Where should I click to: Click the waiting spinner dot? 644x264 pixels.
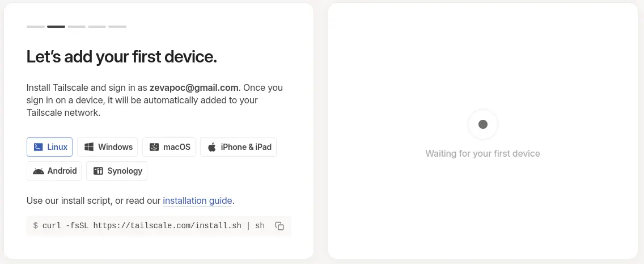483,124
